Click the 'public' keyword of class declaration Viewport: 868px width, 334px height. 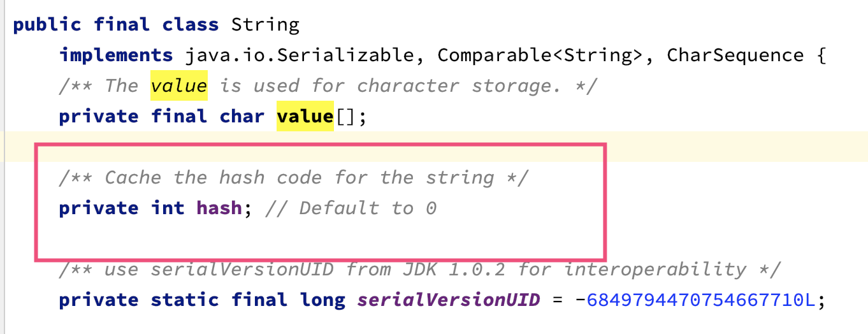click(x=47, y=25)
